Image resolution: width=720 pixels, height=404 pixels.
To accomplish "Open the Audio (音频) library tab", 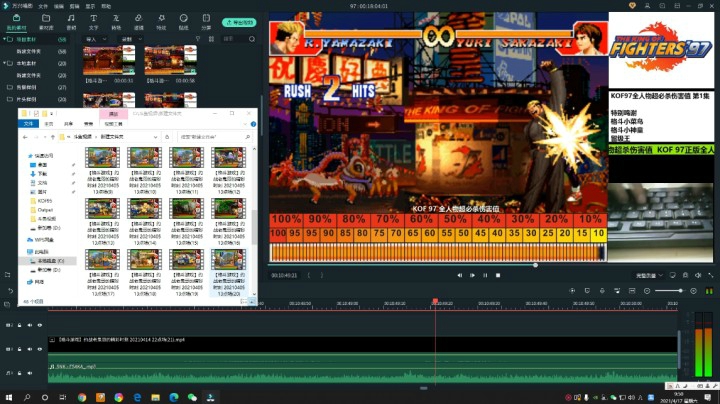I will [x=71, y=22].
